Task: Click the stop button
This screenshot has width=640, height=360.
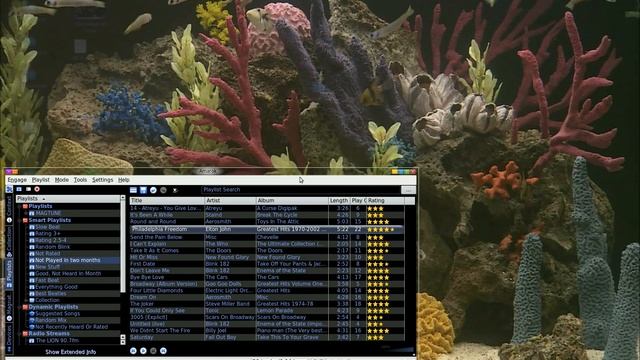Action: click(153, 351)
